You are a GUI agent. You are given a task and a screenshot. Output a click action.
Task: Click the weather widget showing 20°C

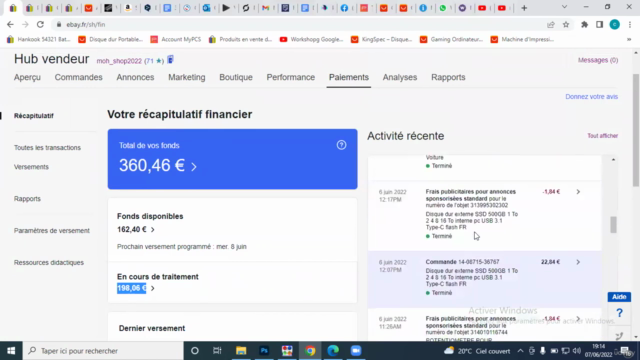click(x=478, y=351)
